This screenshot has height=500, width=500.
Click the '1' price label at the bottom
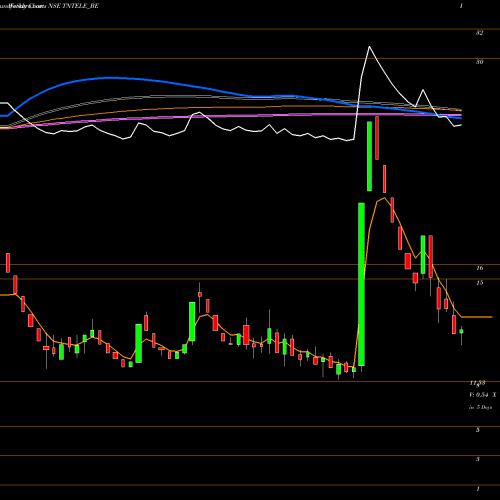(x=478, y=489)
